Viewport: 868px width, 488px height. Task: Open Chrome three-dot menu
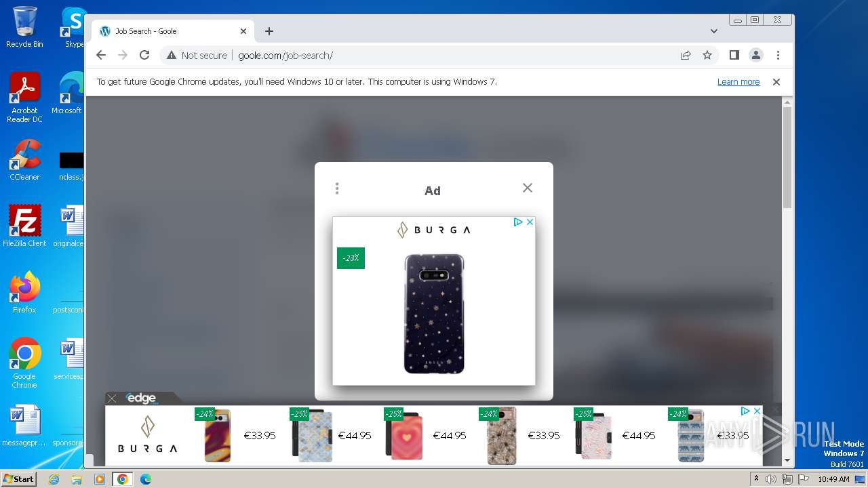(x=778, y=56)
